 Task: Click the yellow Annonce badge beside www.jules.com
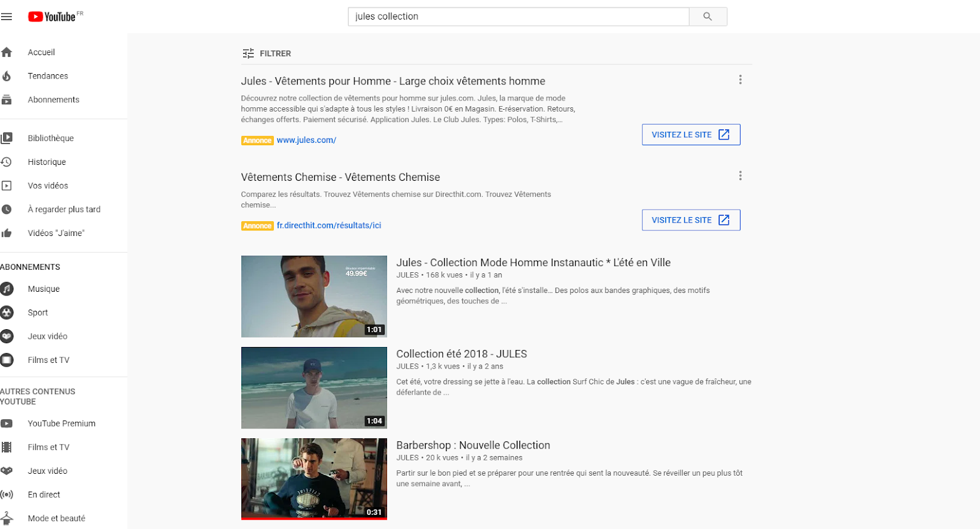pos(257,140)
